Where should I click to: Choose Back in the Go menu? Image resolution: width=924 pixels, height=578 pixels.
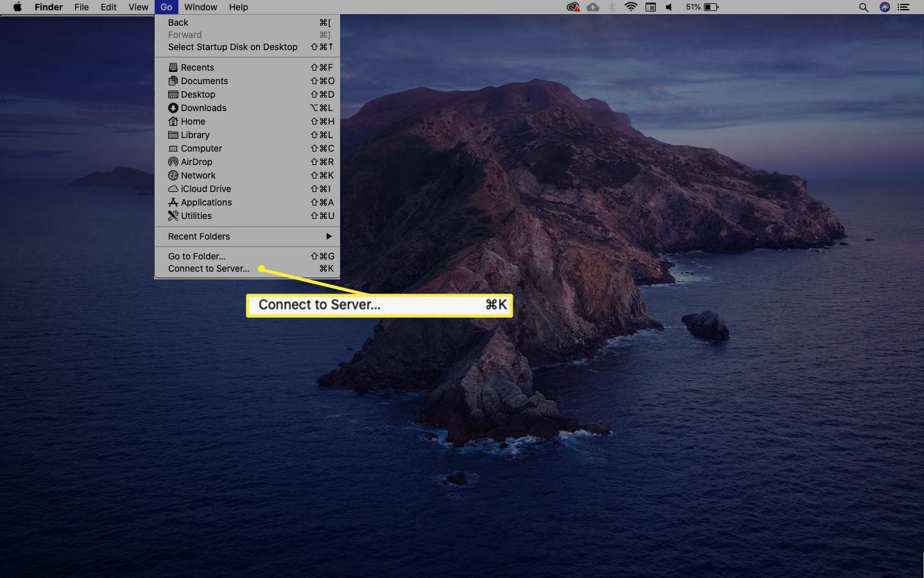(x=247, y=22)
